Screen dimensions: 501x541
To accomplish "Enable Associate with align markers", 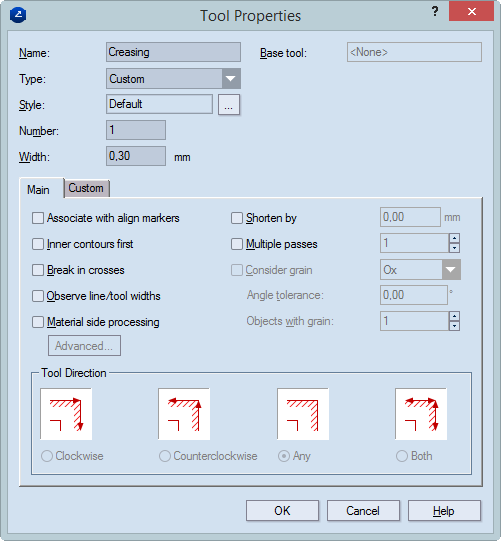I will pos(38,218).
